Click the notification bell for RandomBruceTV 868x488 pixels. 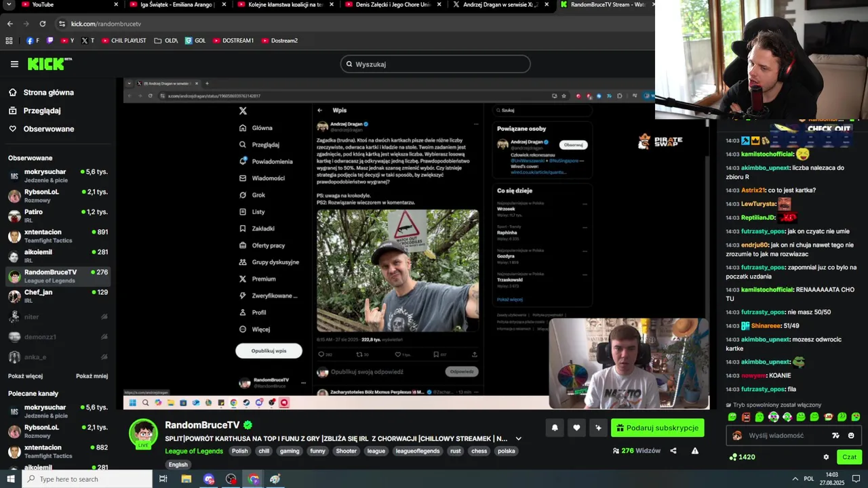tap(555, 428)
